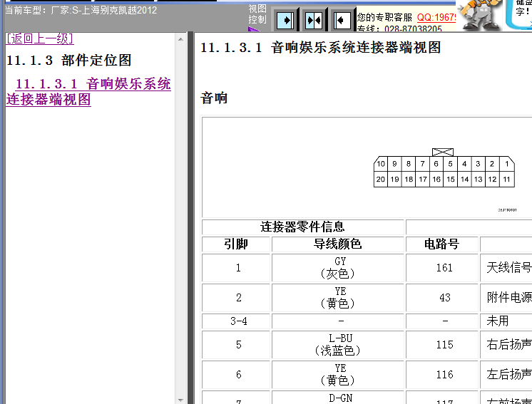This screenshot has height=404, width=532.
Task: Select circuit number 115 cell
Action: [441, 345]
